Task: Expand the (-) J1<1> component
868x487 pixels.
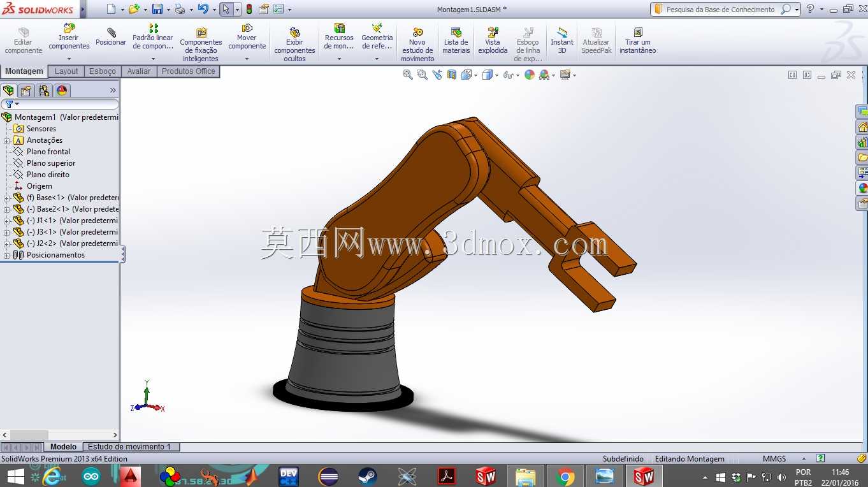Action: click(6, 221)
